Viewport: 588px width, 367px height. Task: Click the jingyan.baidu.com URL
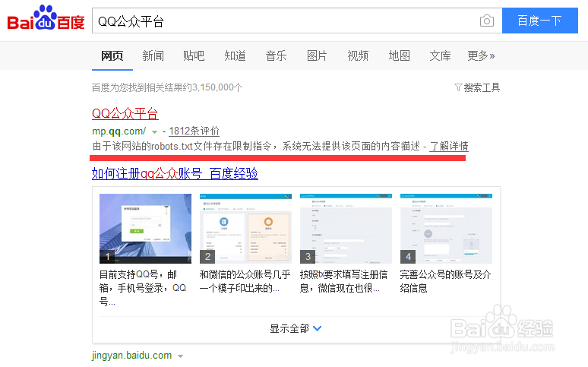coord(131,355)
